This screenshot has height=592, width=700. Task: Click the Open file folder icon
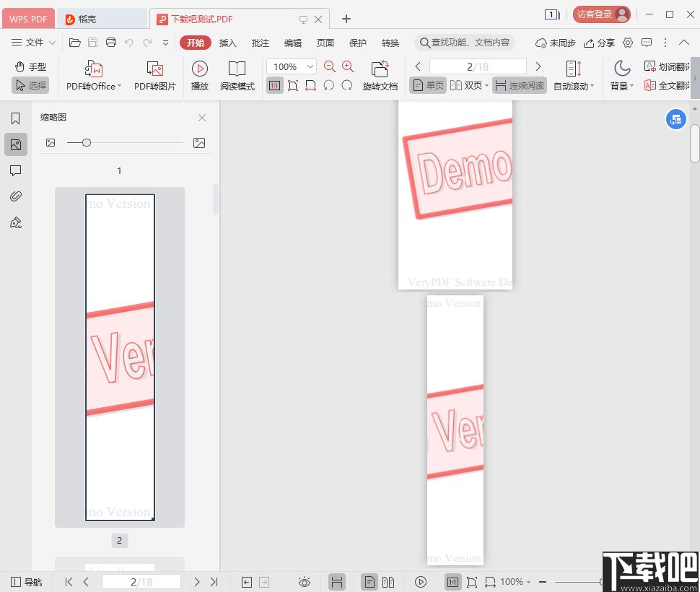click(x=74, y=43)
